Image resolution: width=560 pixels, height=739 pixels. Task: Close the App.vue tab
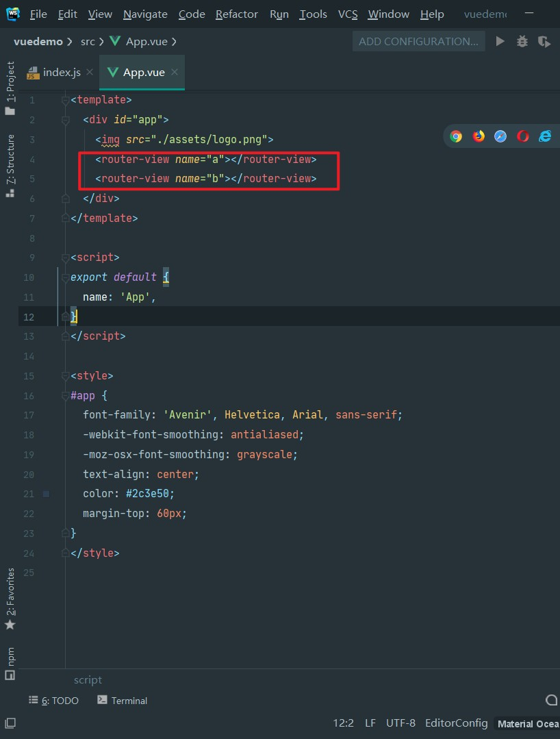(175, 72)
